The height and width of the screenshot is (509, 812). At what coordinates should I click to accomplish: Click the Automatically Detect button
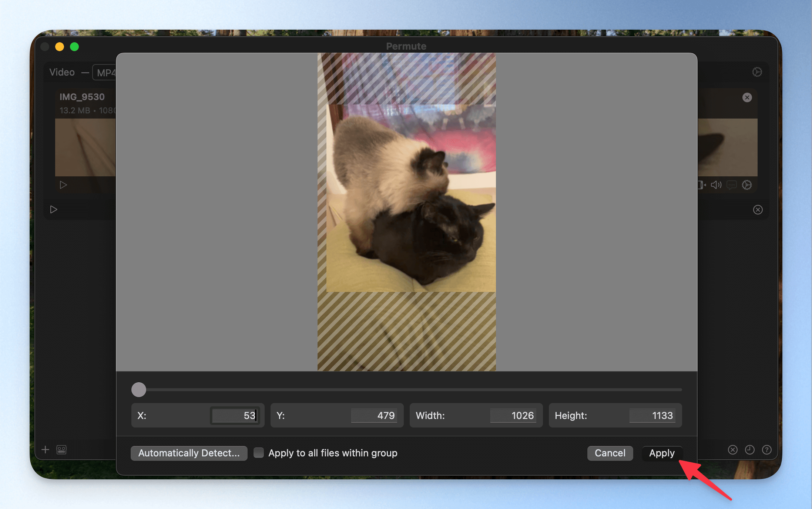click(x=189, y=453)
